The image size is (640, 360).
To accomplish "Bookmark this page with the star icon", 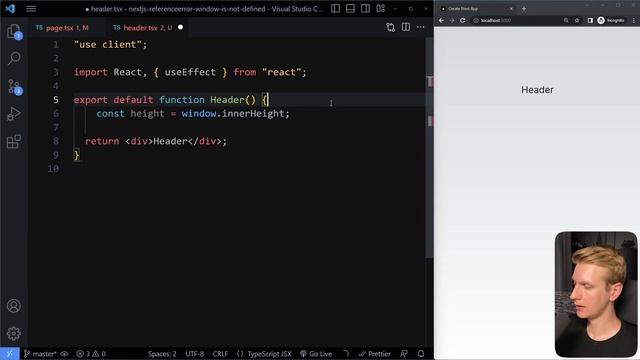I will pos(577,20).
